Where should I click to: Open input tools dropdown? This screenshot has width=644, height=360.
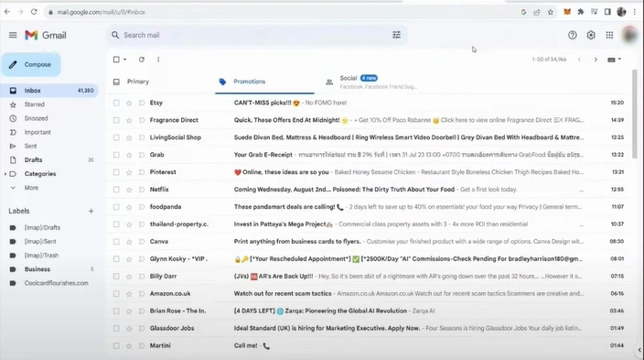615,60
